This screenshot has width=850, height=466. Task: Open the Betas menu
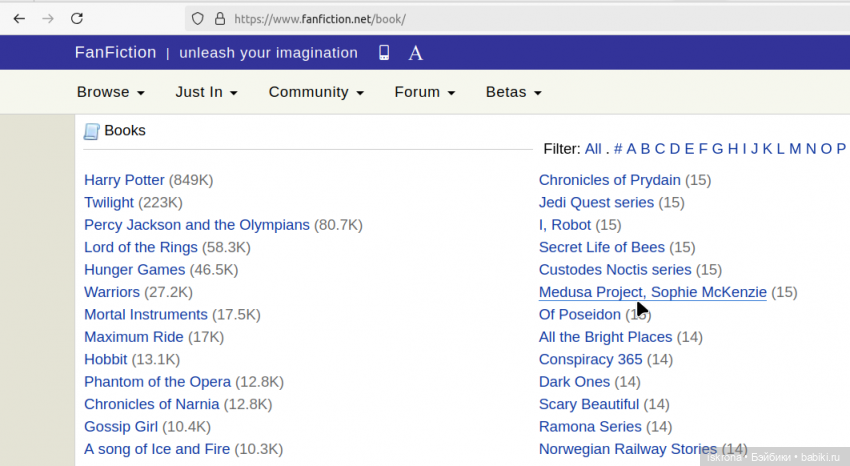513,92
